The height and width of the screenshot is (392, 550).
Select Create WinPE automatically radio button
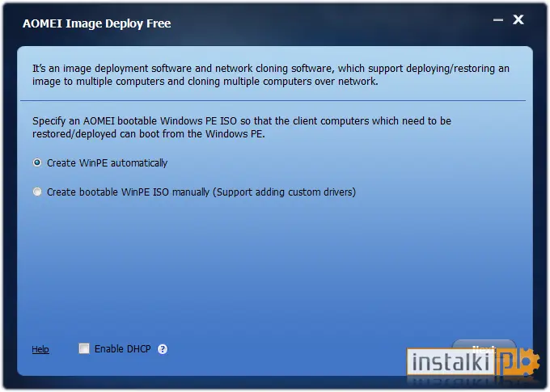point(37,162)
